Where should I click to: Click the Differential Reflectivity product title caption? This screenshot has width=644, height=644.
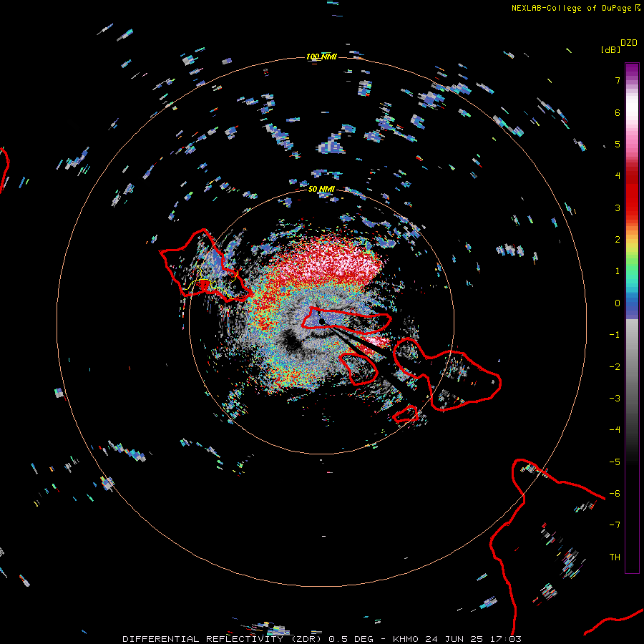click(x=321, y=639)
